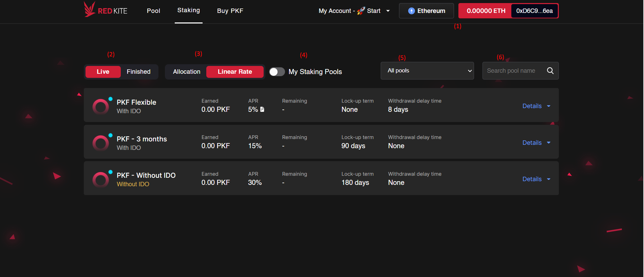Click the 5% APR value
Viewport: 644px width, 277px height.
coord(253,109)
